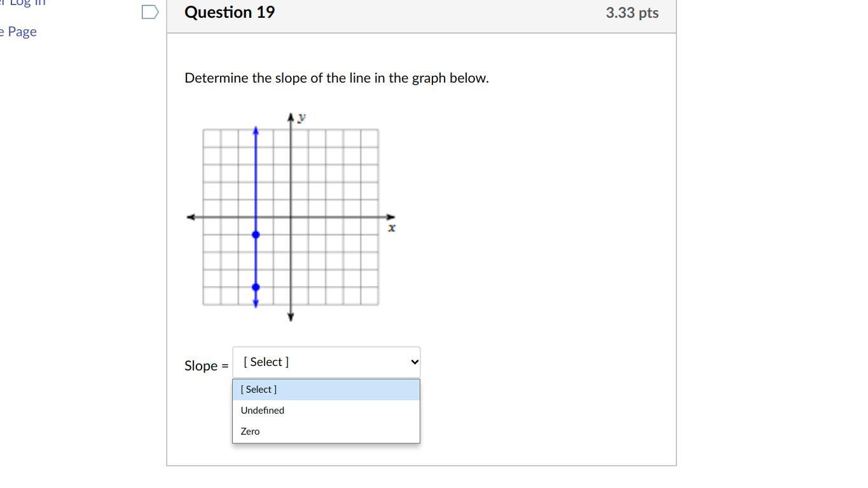Click the x axis label on the graph
Image resolution: width=868 pixels, height=488 pixels.
[x=392, y=227]
